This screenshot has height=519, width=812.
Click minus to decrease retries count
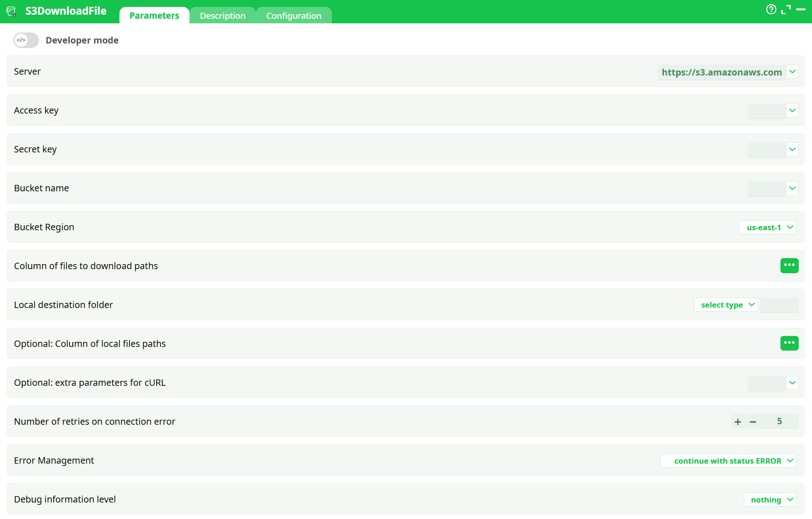pyautogui.click(x=753, y=422)
